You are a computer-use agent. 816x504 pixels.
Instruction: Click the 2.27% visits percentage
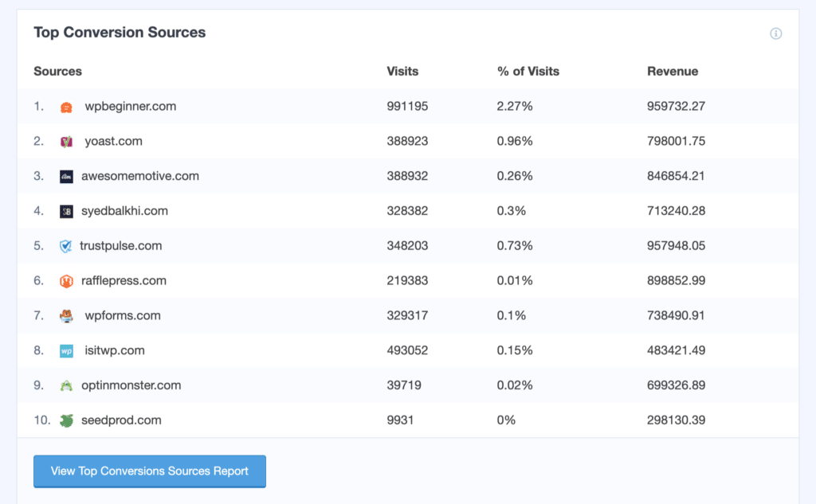point(515,107)
